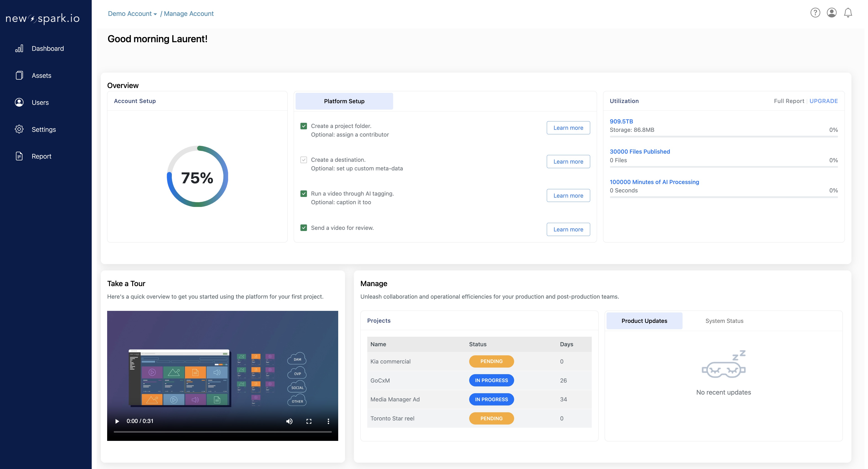Image resolution: width=868 pixels, height=469 pixels.
Task: Switch to the System Status tab
Action: pos(724,321)
